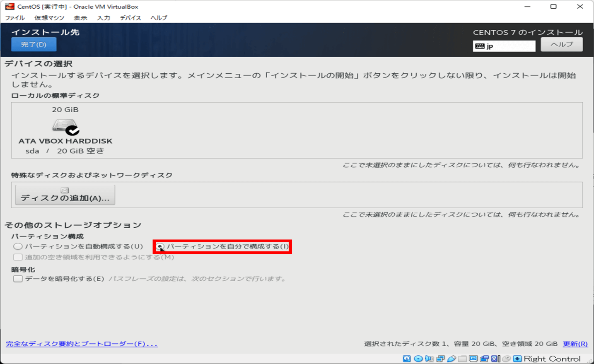Image resolution: width=594 pixels, height=364 pixels.
Task: Click the recording status icon
Action: tap(484, 359)
